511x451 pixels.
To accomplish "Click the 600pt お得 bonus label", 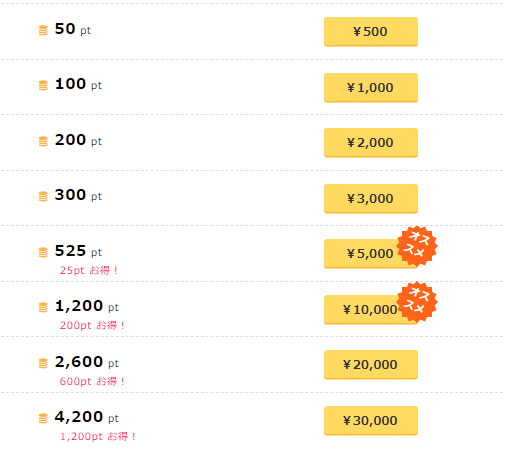I will [x=92, y=381].
